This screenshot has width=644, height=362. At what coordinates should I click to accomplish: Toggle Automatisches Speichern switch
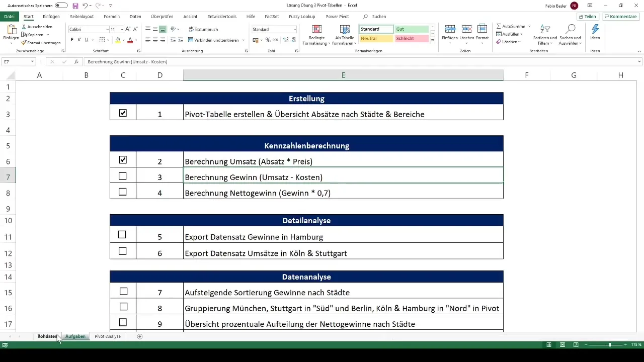pos(61,6)
